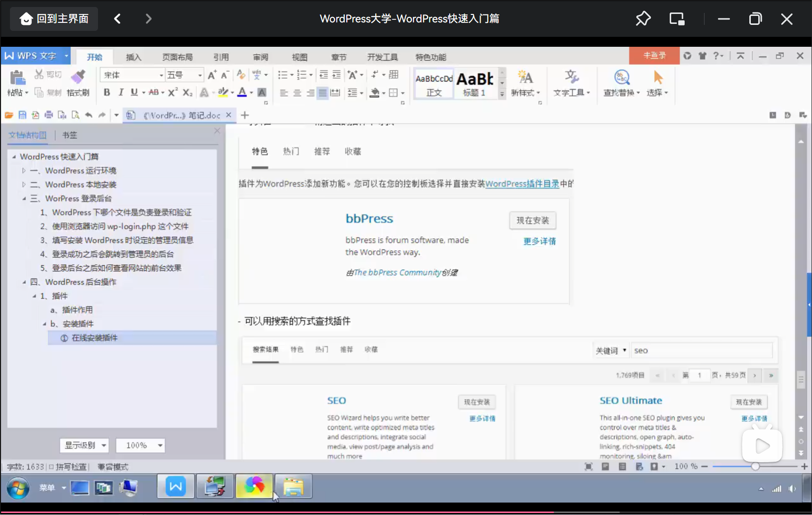812x515 pixels.
Task: Expand 二、WordPress 本地安装 tree node
Action: [x=23, y=185]
